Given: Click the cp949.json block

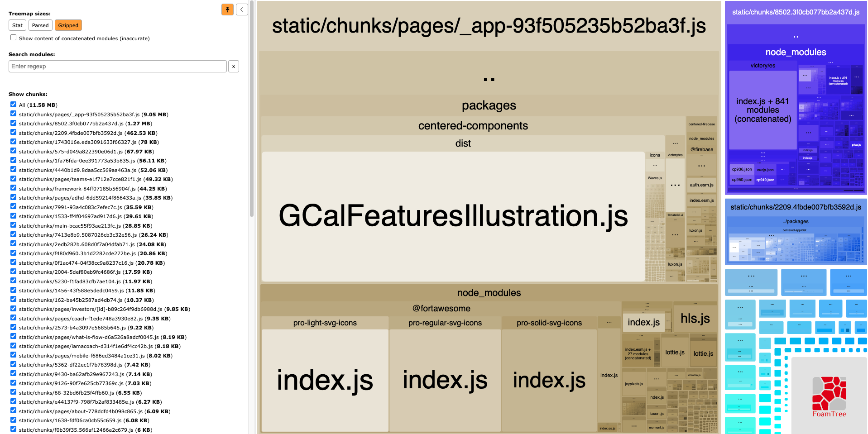Looking at the screenshot, I should coord(765,180).
